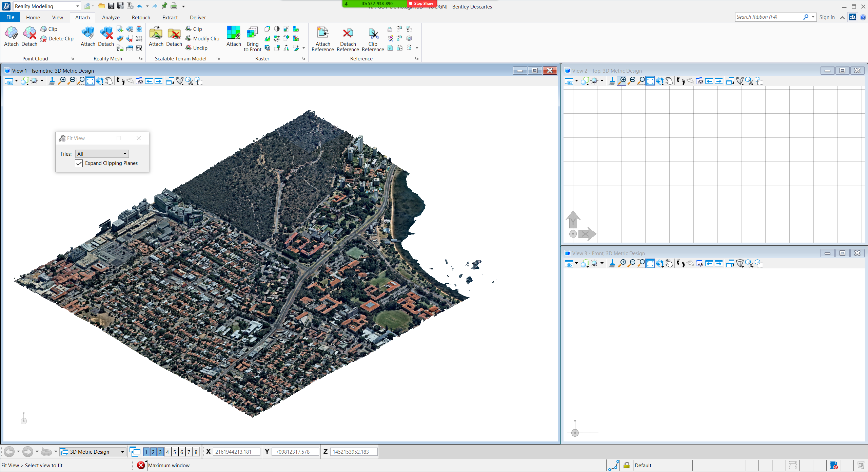Screen dimensions: 868x472
Task: Switch to the Home ribbon tab
Action: coord(33,17)
